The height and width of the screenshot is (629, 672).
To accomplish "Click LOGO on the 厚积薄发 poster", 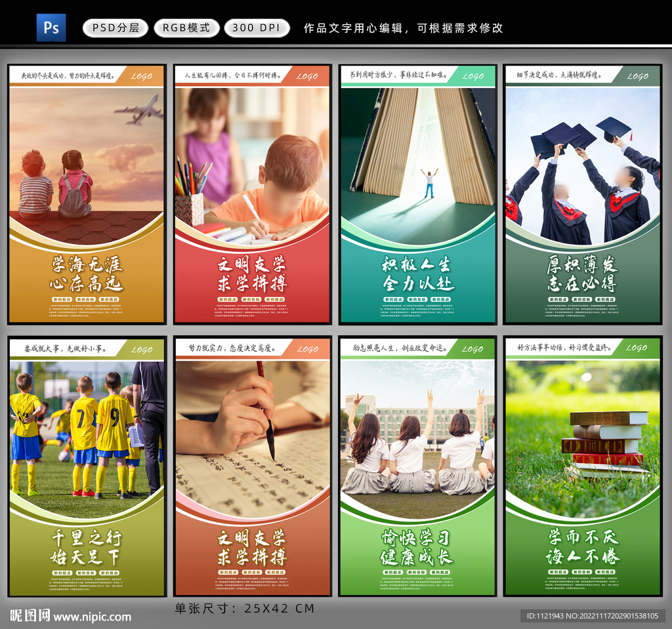I will point(638,77).
